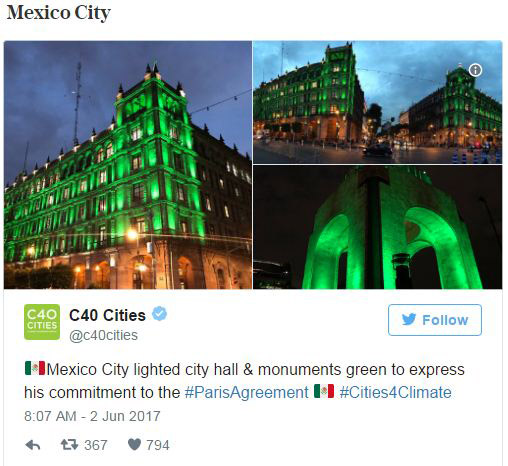Click the Mexican flag emoji before #Cities4Climate
The width and height of the screenshot is (508, 466).
[x=324, y=391]
